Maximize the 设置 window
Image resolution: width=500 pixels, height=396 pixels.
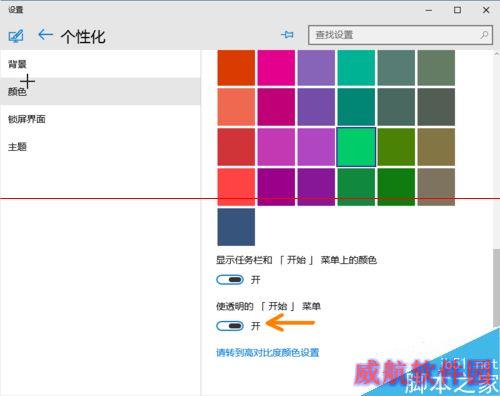(458, 10)
